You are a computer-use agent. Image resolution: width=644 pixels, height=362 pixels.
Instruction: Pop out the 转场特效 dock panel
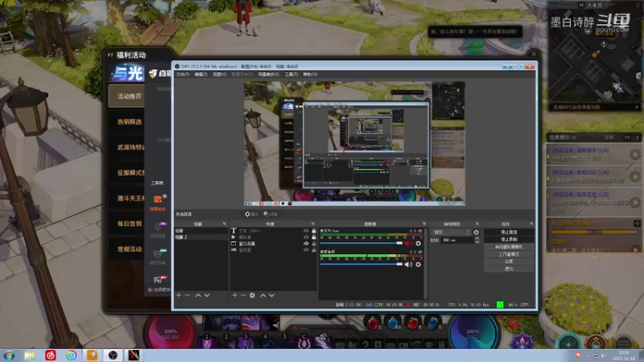pyautogui.click(x=477, y=224)
